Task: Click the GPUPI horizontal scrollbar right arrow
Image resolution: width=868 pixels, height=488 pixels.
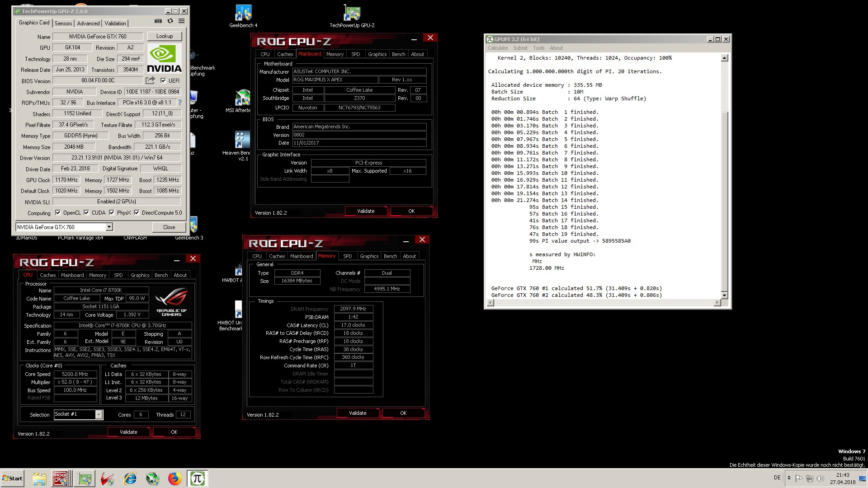Action: [717, 303]
